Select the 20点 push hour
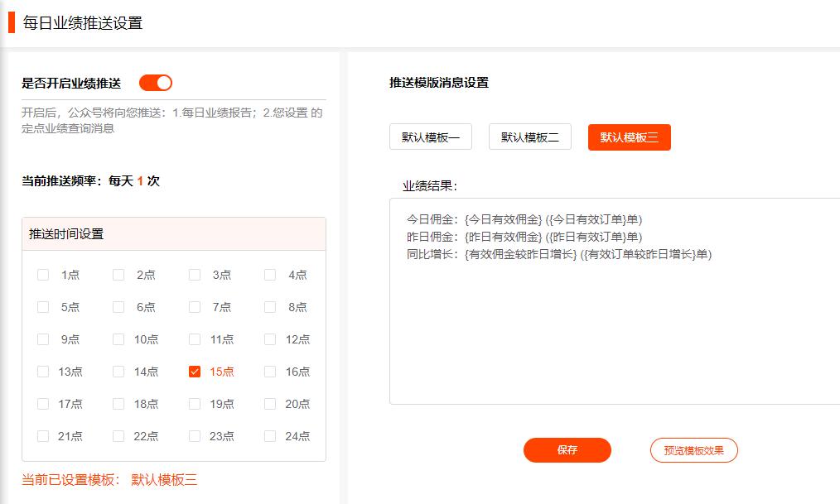 coord(268,404)
